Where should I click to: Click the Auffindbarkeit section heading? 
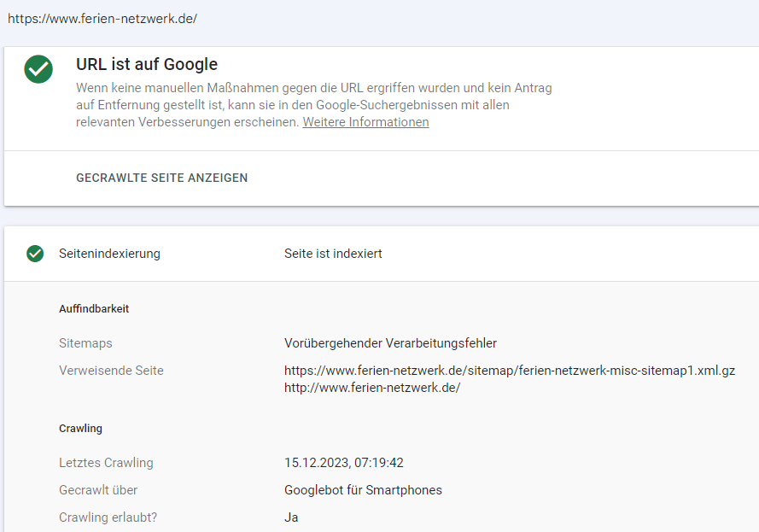coord(94,309)
